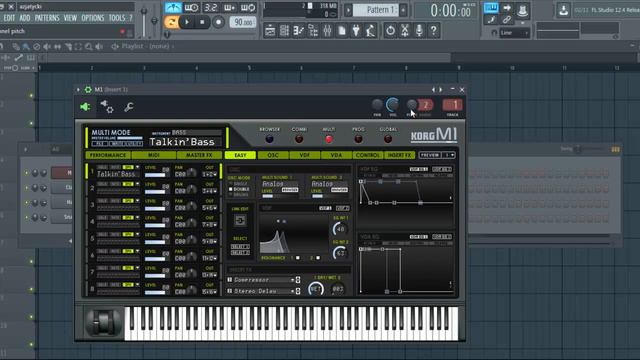Switch to the INSERT FX tab
640x360 pixels.
pyautogui.click(x=399, y=156)
